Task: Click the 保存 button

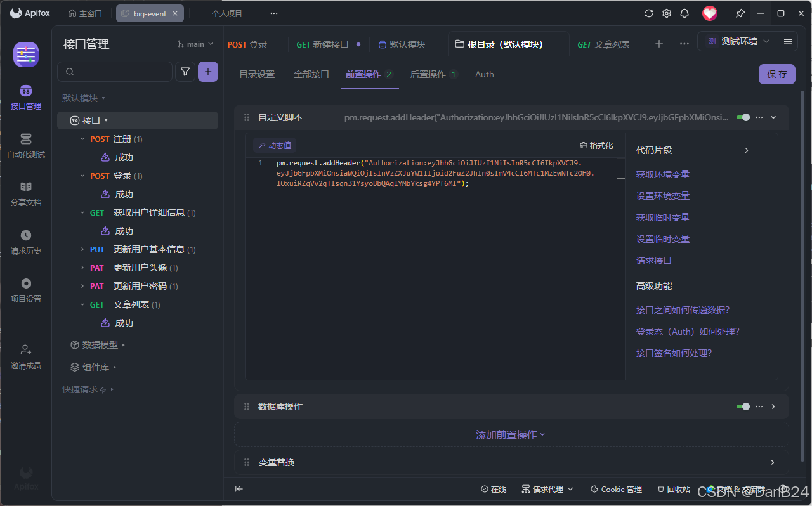Action: pos(777,74)
